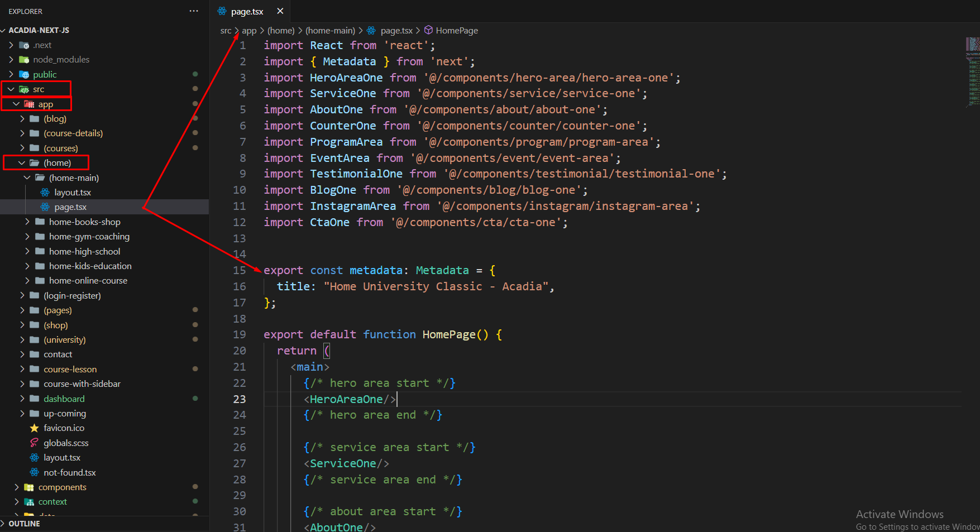Open home-kids-education folder
The height and width of the screenshot is (532, 980).
coord(90,266)
